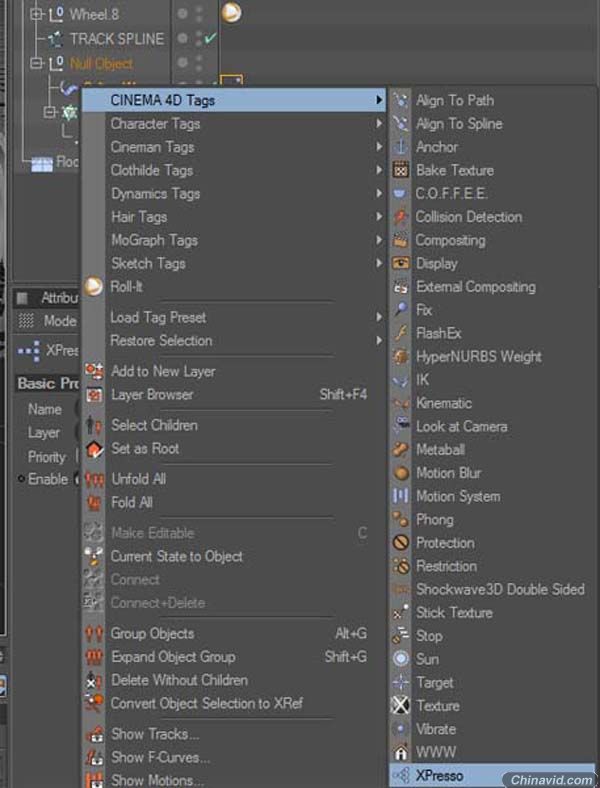Screen dimensions: 600x788
Task: Select the Protection tag icon
Action: (x=401, y=543)
